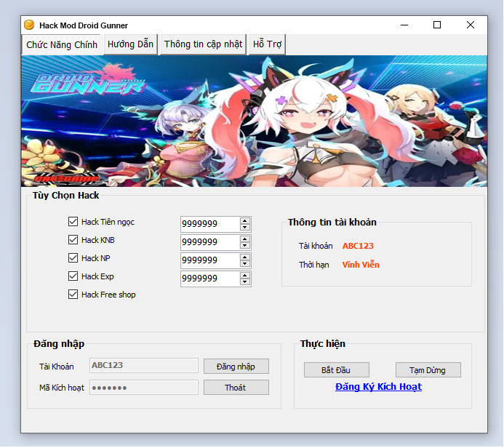
Task: Increase the Hack Exp value with up arrow
Action: click(245, 276)
